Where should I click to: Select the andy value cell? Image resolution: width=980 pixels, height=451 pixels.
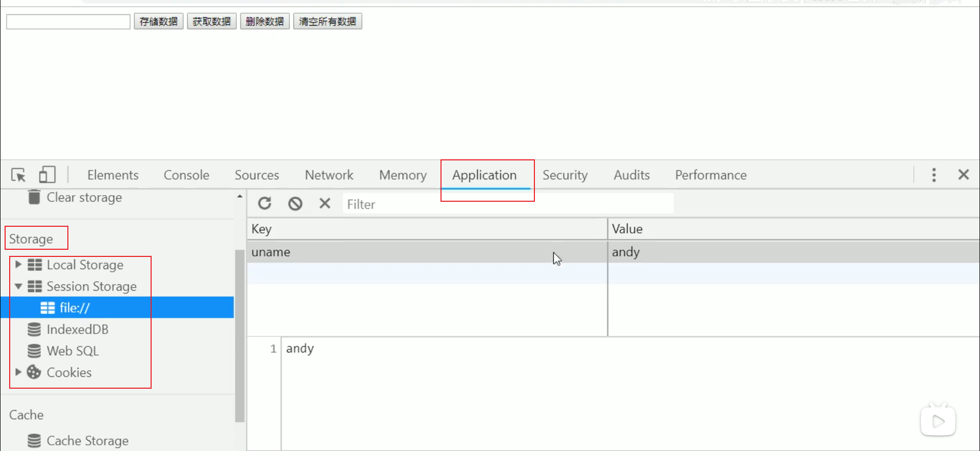pos(794,252)
